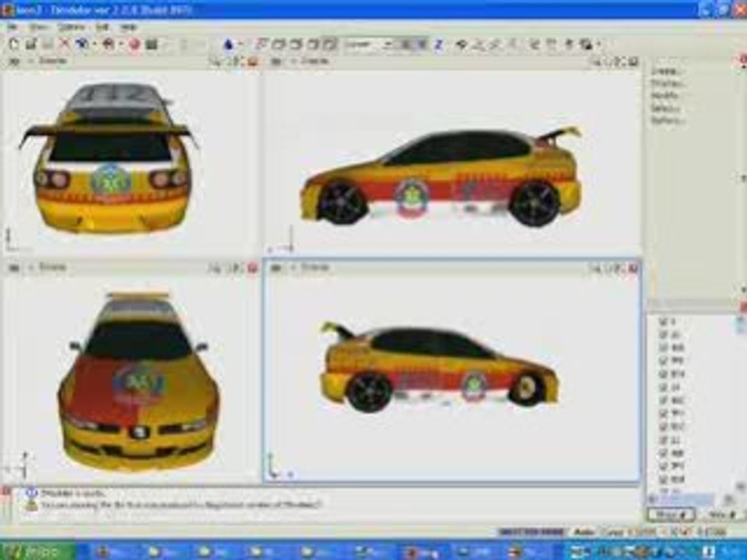The width and height of the screenshot is (747, 560).
Task: Click the blue water drop icon
Action: 229,44
